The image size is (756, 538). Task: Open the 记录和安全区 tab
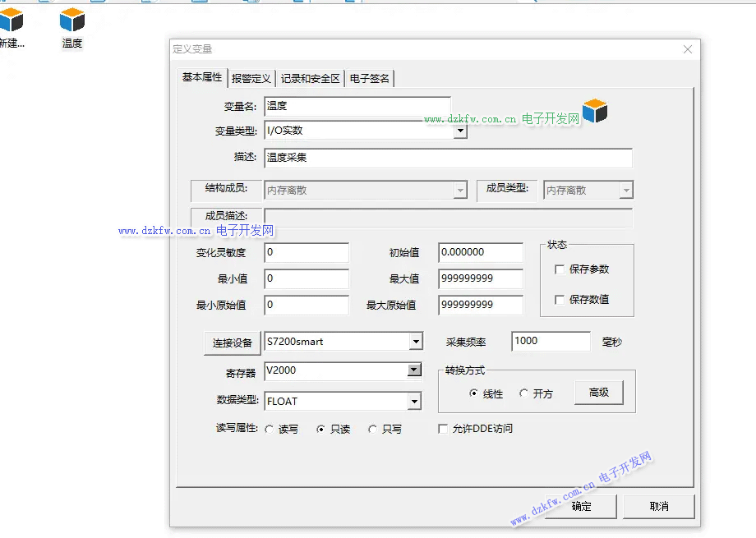[x=310, y=79]
